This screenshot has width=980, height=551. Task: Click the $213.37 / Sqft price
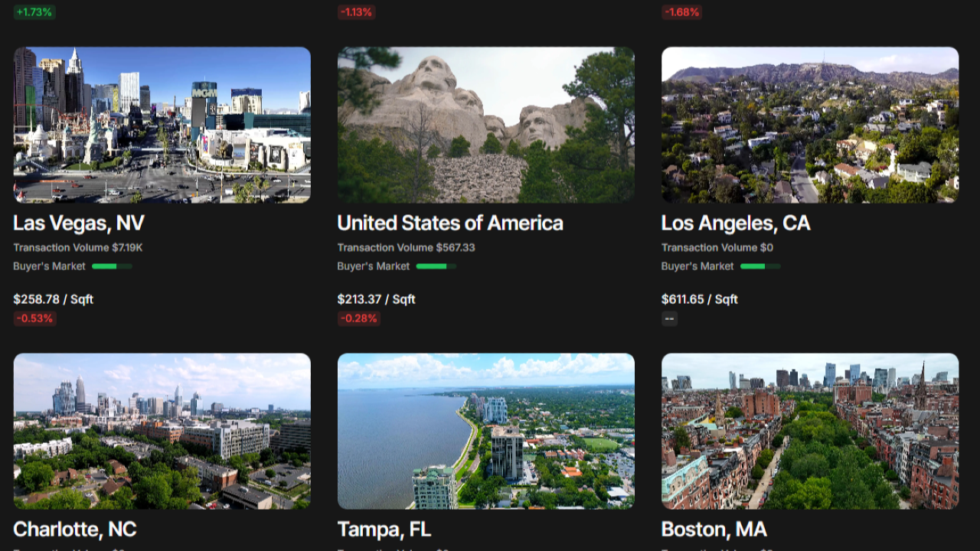[x=377, y=299]
